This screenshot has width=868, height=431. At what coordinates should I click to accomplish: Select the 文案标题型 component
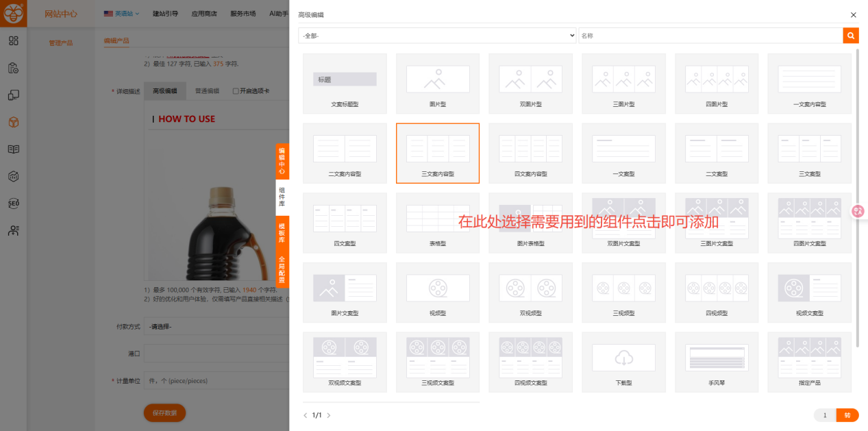pyautogui.click(x=345, y=84)
